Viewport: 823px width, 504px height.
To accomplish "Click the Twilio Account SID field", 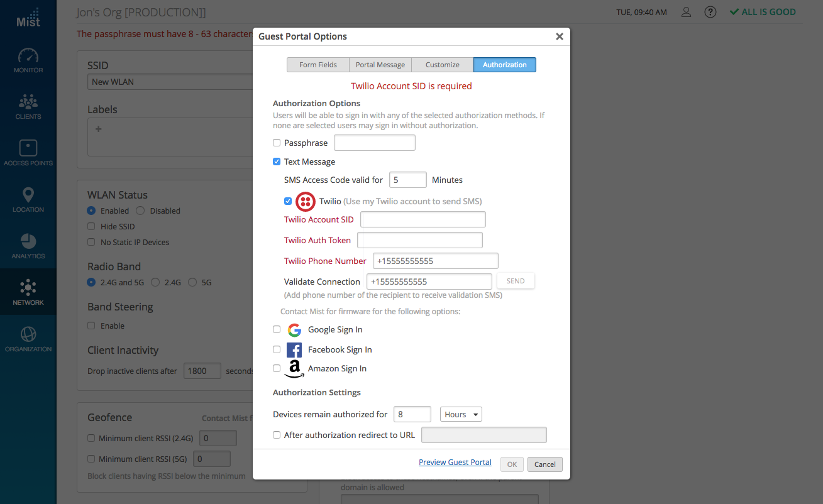I will coord(423,219).
